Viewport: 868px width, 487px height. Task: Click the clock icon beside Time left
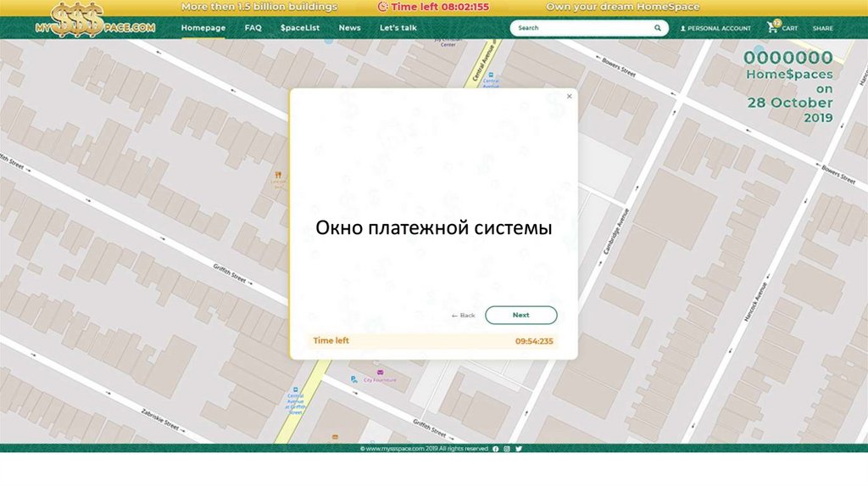(x=382, y=7)
